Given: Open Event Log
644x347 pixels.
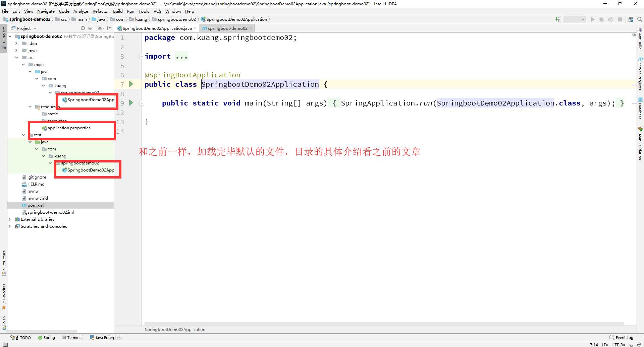Looking at the screenshot, I should [x=621, y=337].
